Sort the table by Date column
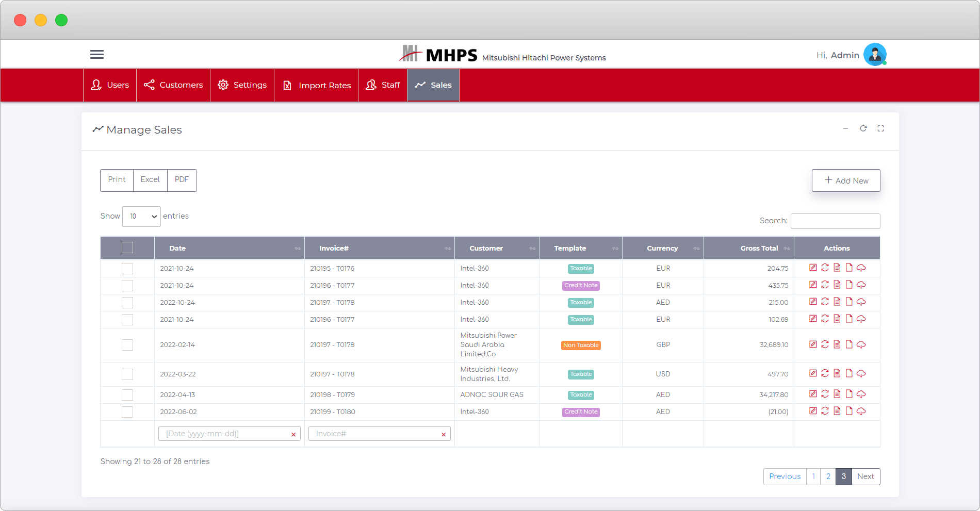Viewport: 980px width, 511px height. 230,248
